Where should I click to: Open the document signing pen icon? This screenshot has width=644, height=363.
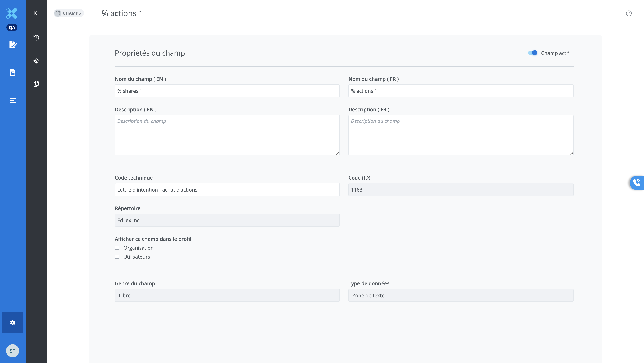click(13, 45)
